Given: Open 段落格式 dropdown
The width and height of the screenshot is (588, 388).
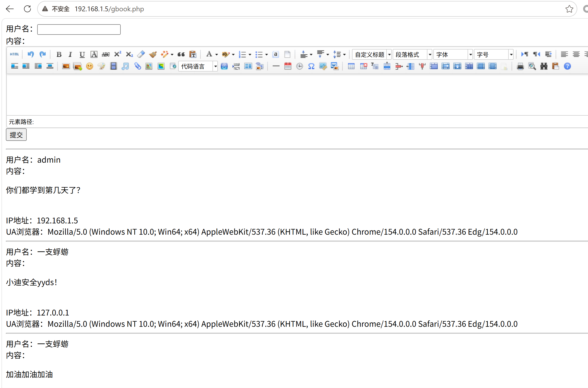Looking at the screenshot, I should [412, 54].
